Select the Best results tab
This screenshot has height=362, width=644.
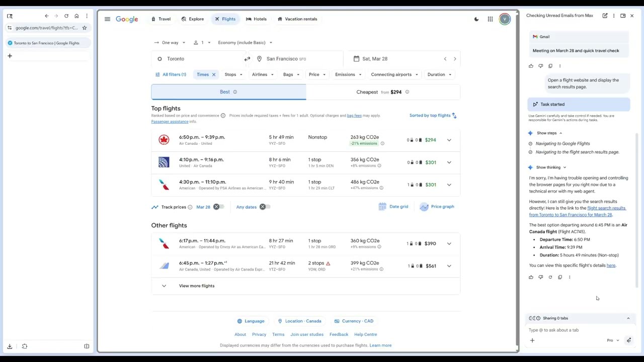coord(228,92)
